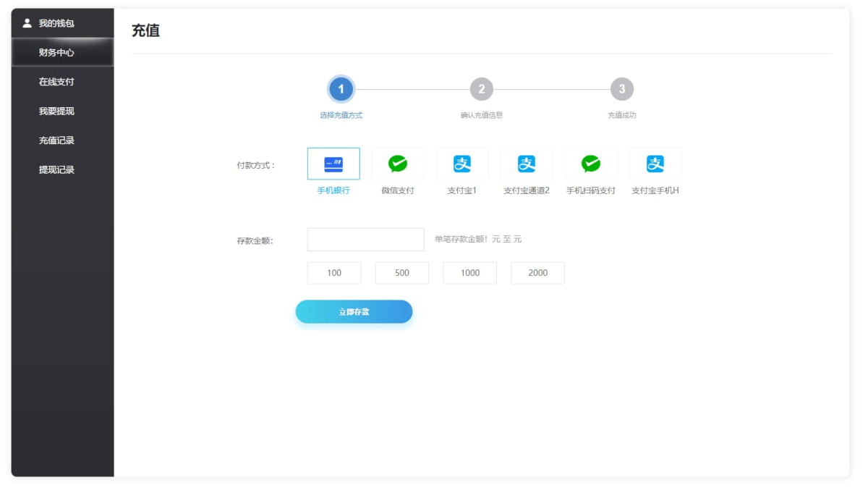Click the user icon beside 我的钱包
Viewport: 868px width, 488px height.
pos(27,23)
